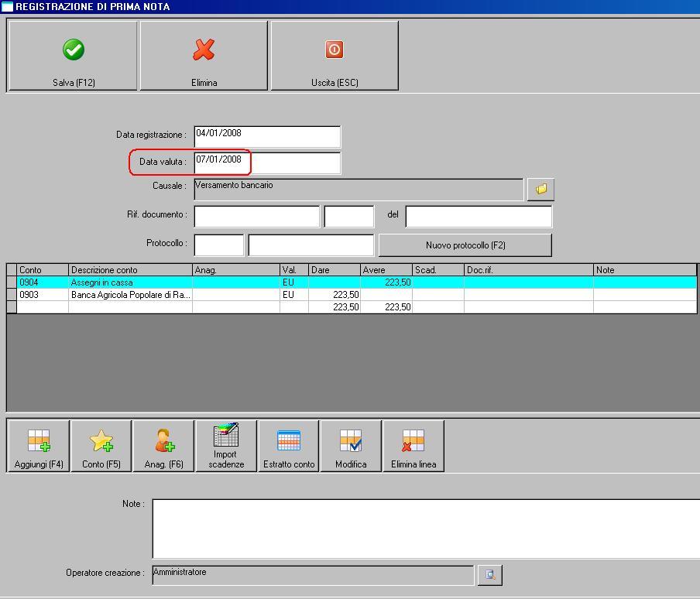Focus second wider Protocollo field

pyautogui.click(x=311, y=245)
